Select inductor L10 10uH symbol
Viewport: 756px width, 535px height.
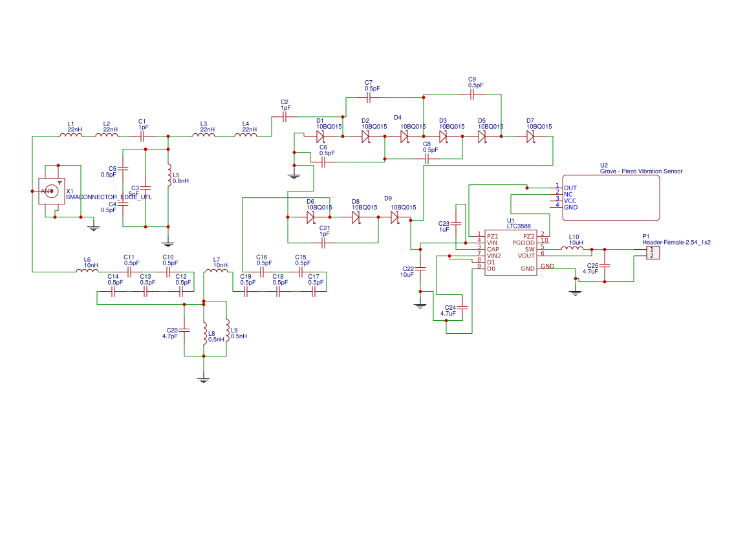click(572, 248)
